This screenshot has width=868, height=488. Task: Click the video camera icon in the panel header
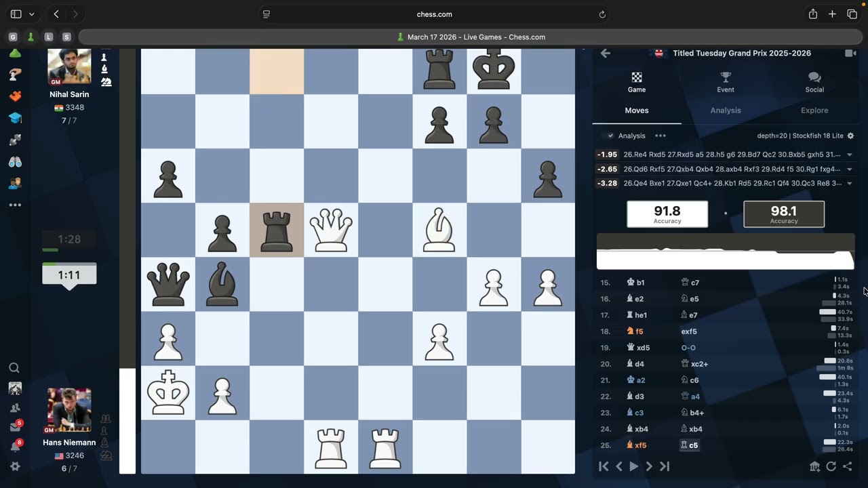850,54
